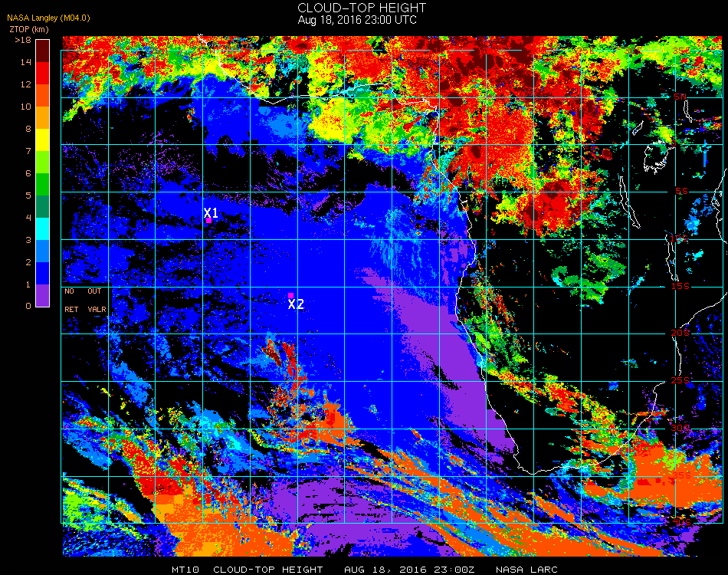Click the 'Aug 18, 2016 23:00 UTC' date text
The height and width of the screenshot is (575, 728).
(x=357, y=20)
